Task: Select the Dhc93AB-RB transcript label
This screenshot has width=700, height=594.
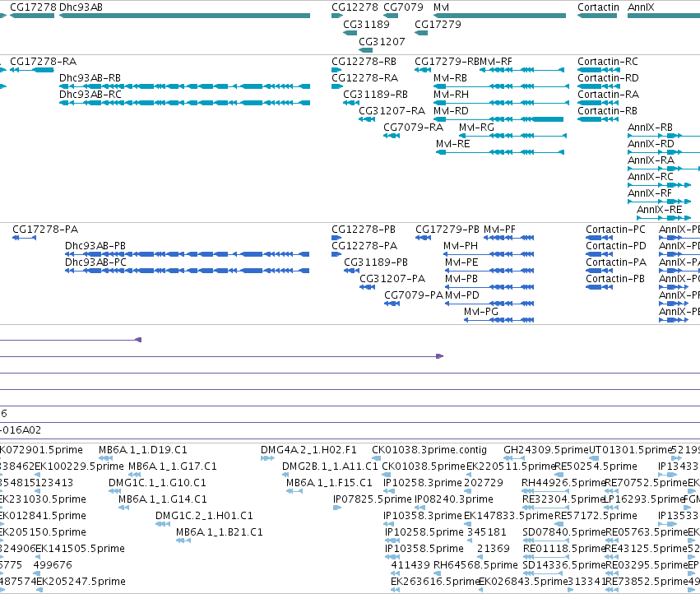Action: [x=90, y=77]
